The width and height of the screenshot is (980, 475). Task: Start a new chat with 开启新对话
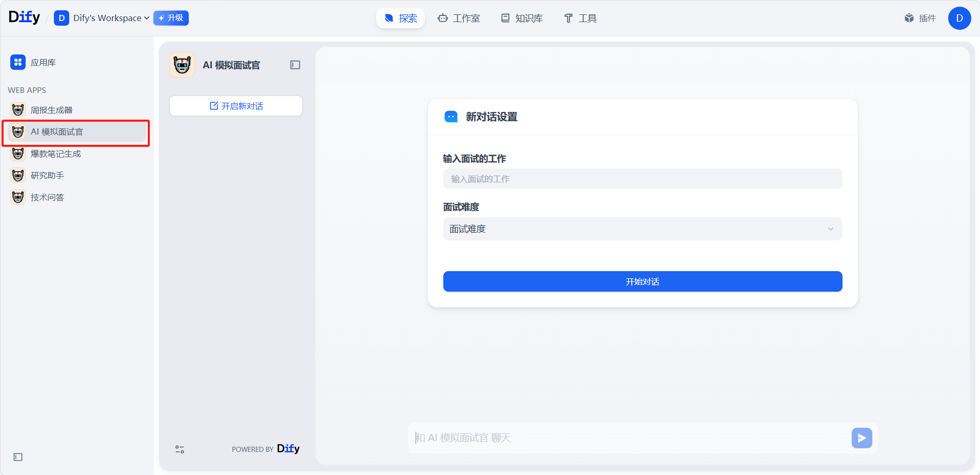pyautogui.click(x=236, y=106)
